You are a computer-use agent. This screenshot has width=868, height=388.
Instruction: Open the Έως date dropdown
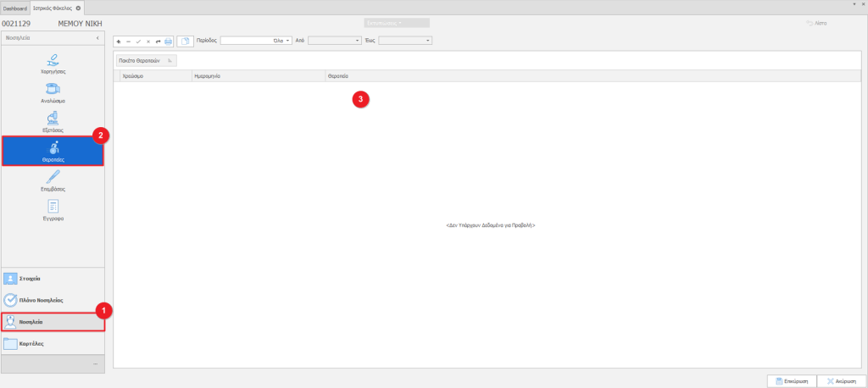428,41
